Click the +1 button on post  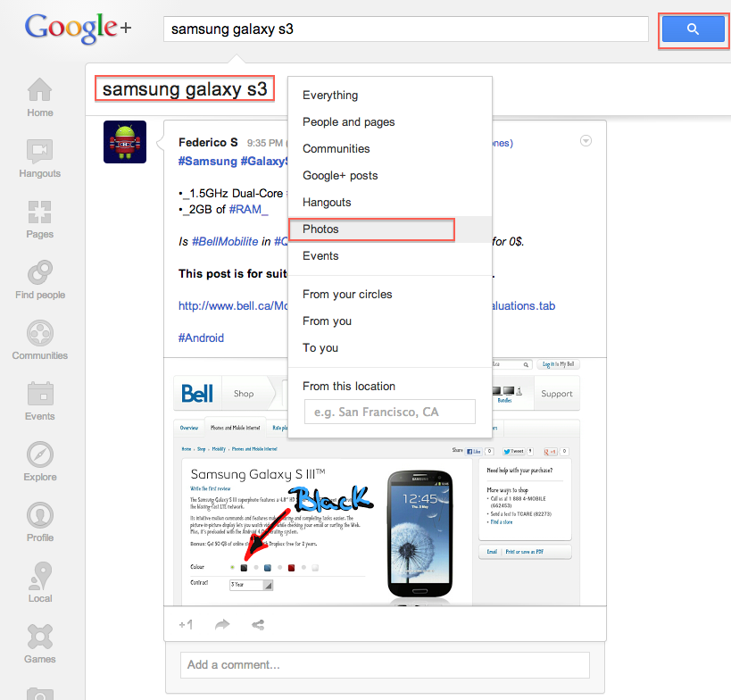coord(186,624)
